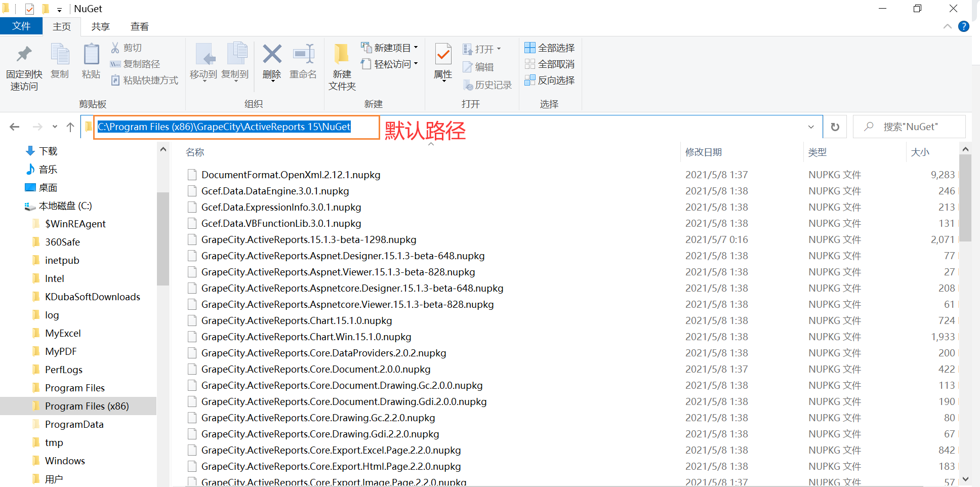Expand the address bar history dropdown

point(811,127)
